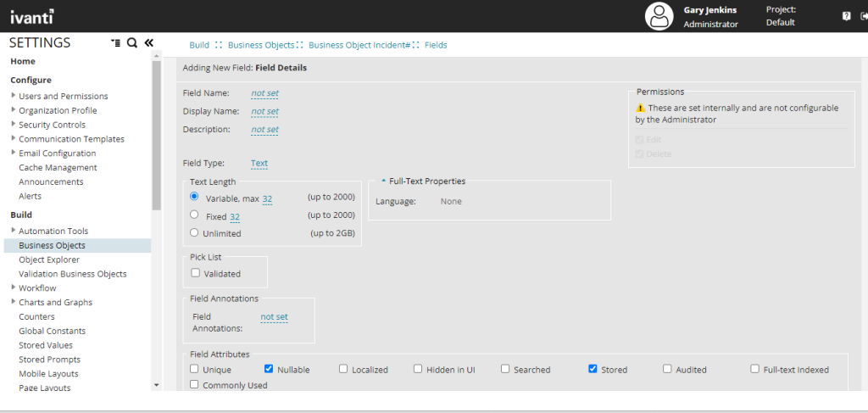
Task: Go to Build breadcrumb
Action: [x=199, y=46]
